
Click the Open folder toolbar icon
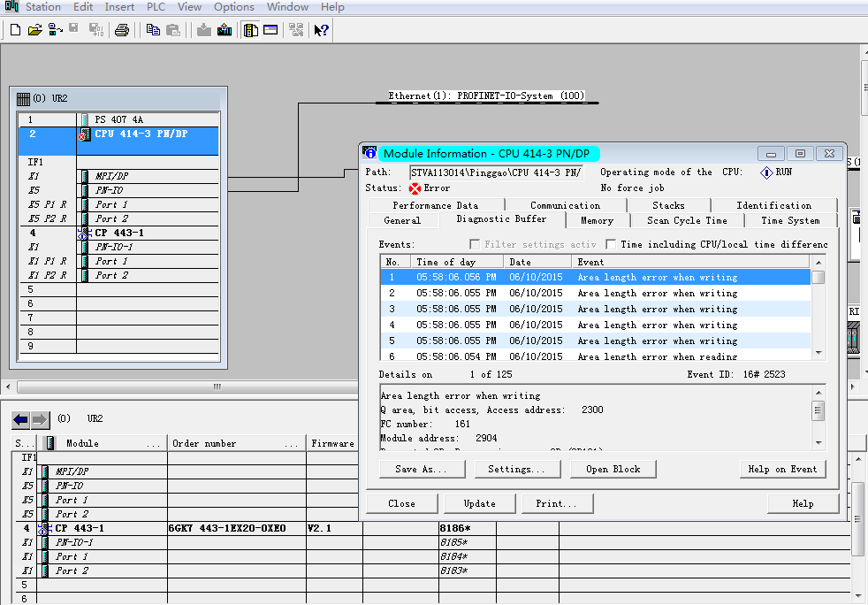tap(34, 30)
